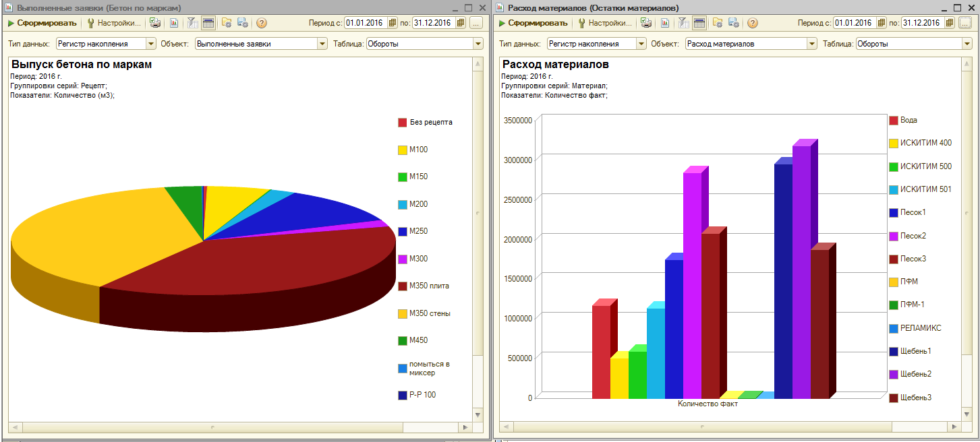The width and height of the screenshot is (980, 442).
Task: Expand the Таблица dropdown in left window
Action: (x=478, y=44)
